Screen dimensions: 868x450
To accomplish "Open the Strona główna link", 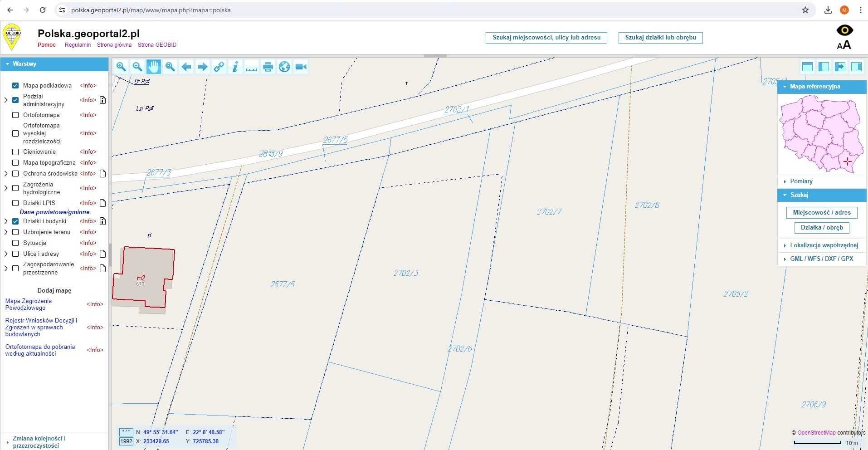I will click(114, 45).
